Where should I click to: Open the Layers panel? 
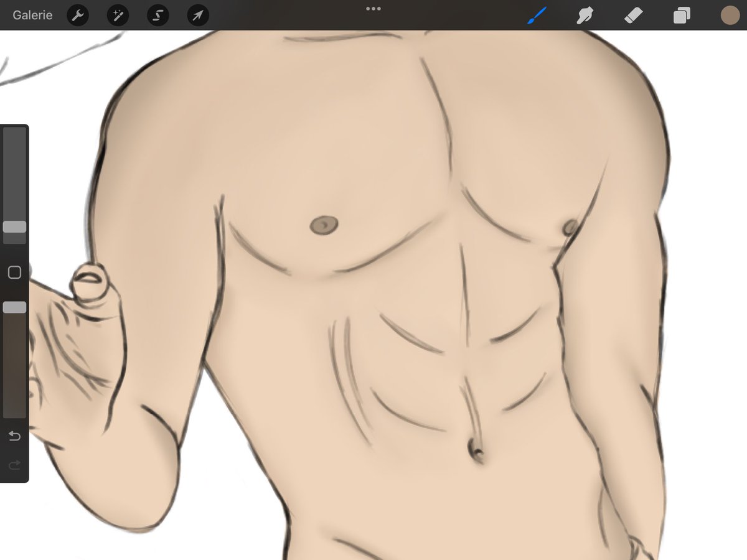point(682,16)
